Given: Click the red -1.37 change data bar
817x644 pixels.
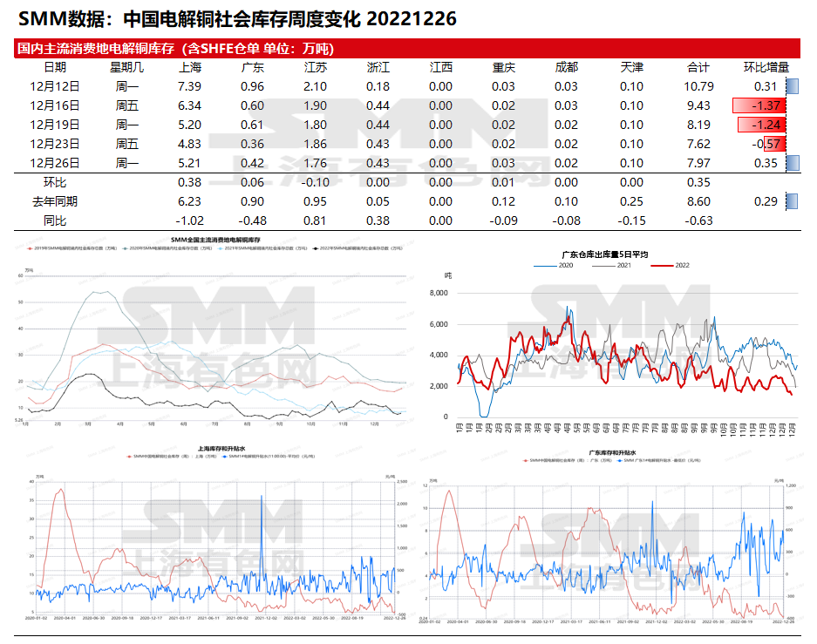Looking at the screenshot, I should (x=759, y=105).
